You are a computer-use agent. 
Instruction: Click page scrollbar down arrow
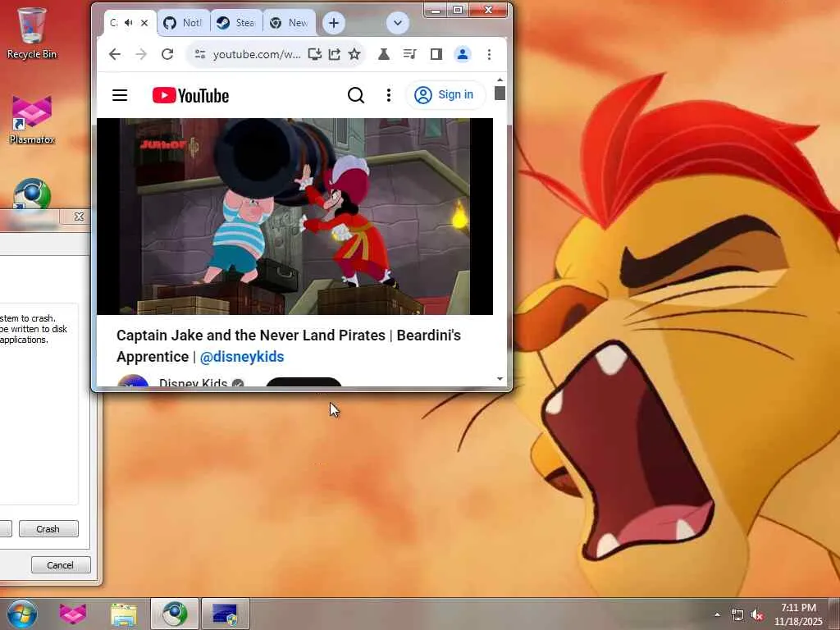click(500, 379)
